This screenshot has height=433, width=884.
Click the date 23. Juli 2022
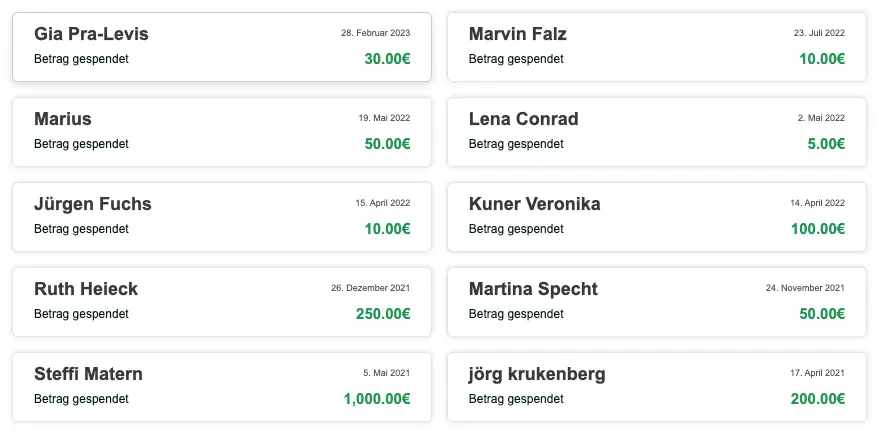pyautogui.click(x=819, y=33)
